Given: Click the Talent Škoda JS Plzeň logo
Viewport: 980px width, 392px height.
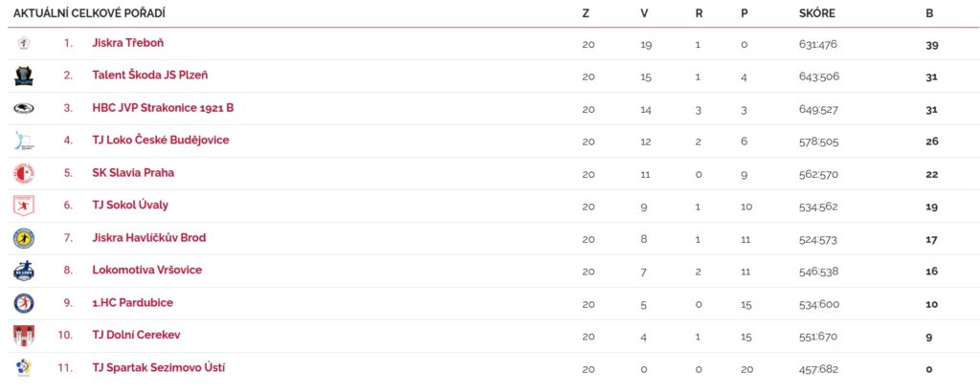Looking at the screenshot, I should coord(24,76).
